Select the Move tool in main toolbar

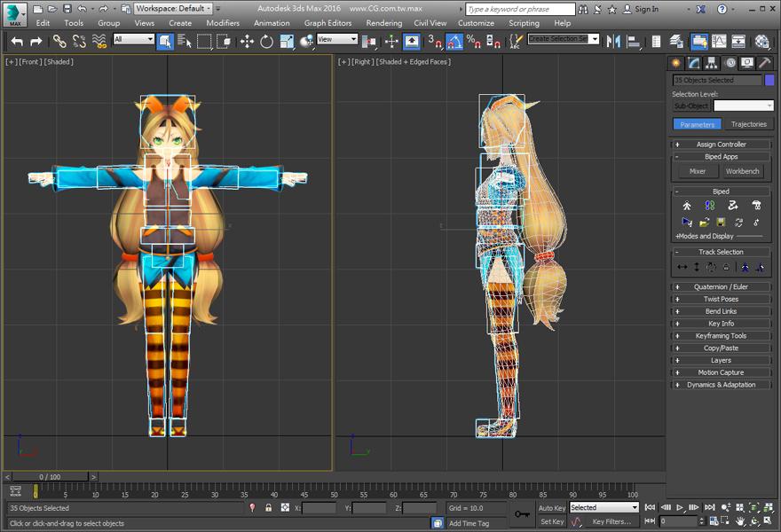(x=248, y=42)
